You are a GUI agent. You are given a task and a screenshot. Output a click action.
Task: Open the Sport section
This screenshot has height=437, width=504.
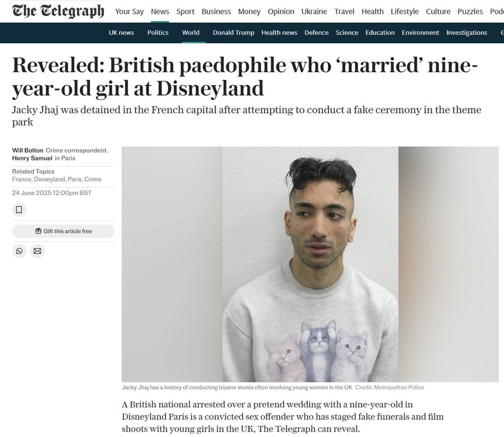tap(185, 12)
